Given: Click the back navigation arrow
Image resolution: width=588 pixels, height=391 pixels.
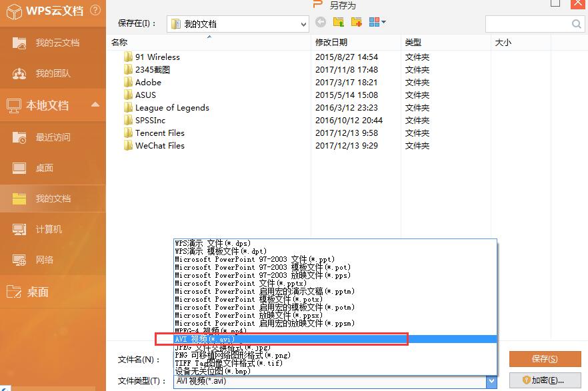Looking at the screenshot, I should [320, 22].
